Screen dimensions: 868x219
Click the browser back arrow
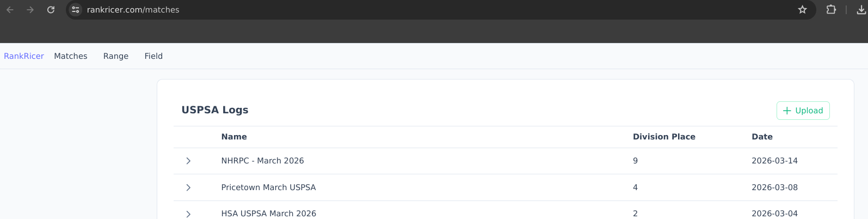[10, 10]
